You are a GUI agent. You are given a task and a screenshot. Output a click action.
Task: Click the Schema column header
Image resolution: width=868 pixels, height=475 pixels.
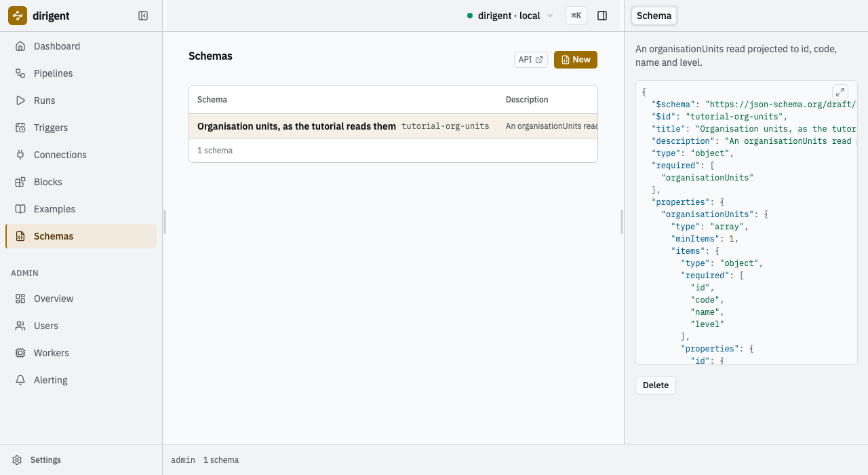point(212,100)
